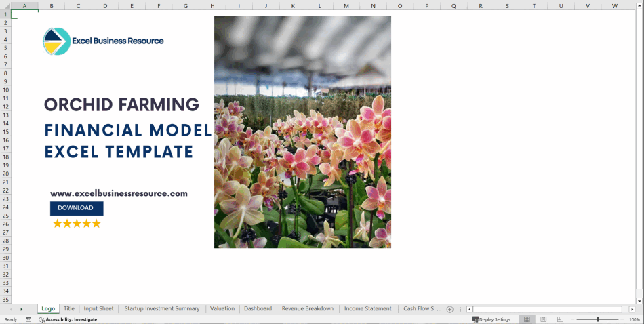This screenshot has width=644, height=324.
Task: Click the zoom in plus icon
Action: [x=622, y=319]
